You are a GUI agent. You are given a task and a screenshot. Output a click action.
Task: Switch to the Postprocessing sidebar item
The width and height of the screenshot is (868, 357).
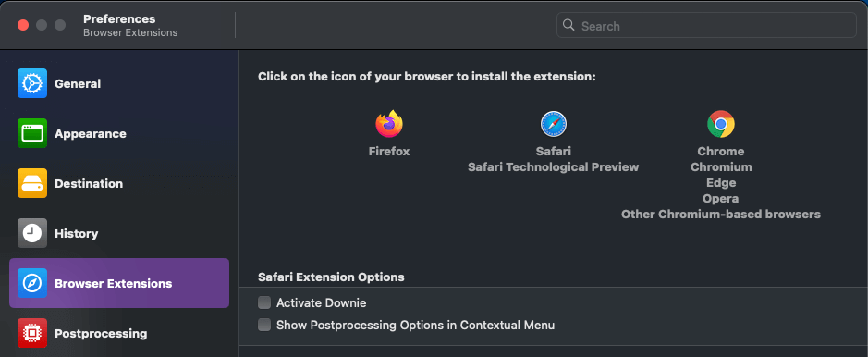pos(119,333)
